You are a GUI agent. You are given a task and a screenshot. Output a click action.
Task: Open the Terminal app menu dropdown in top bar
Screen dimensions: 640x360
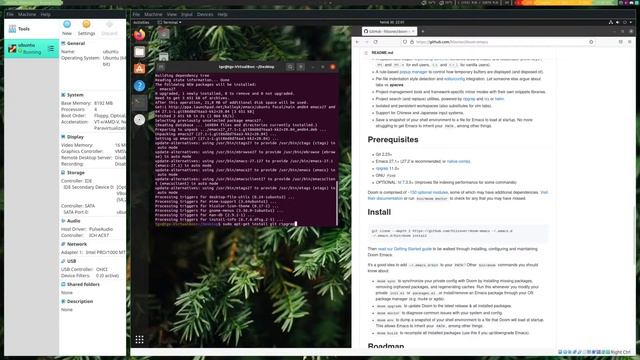(x=169, y=22)
